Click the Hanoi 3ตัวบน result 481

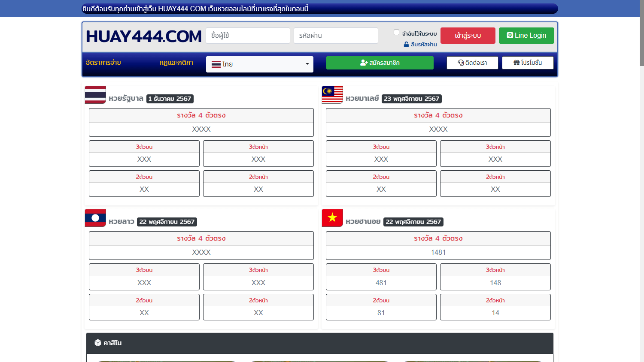tap(381, 283)
